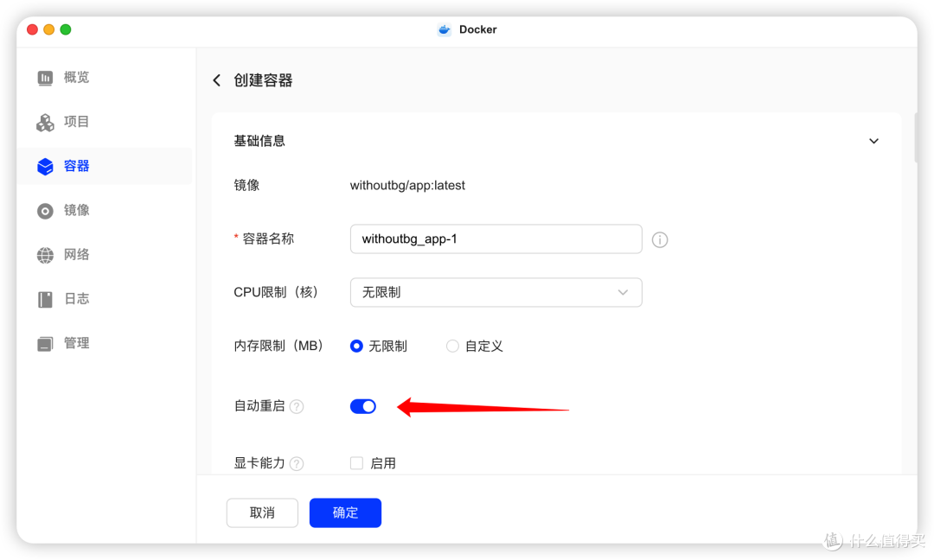Click the 管理 management icon
The width and height of the screenshot is (934, 560).
pyautogui.click(x=45, y=344)
